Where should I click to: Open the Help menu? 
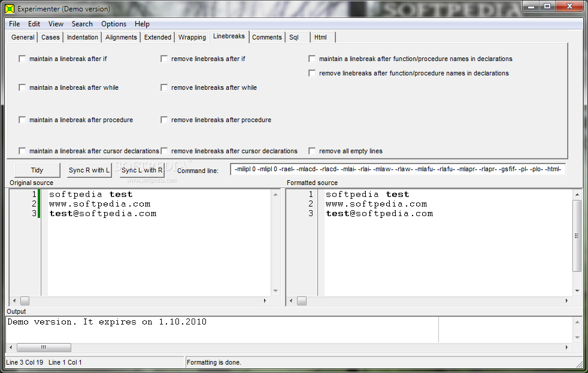coord(142,23)
